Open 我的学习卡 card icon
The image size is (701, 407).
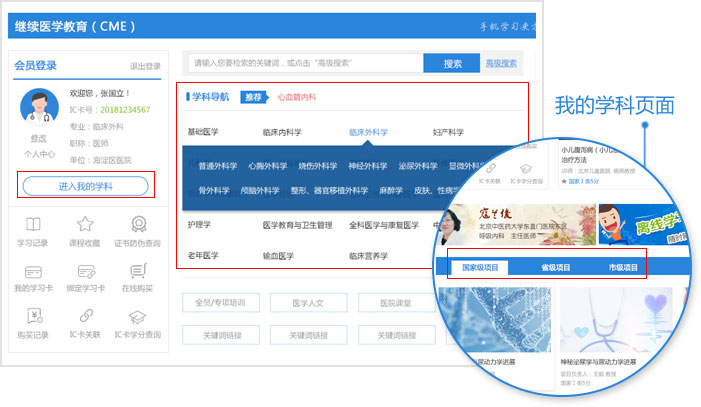point(33,273)
